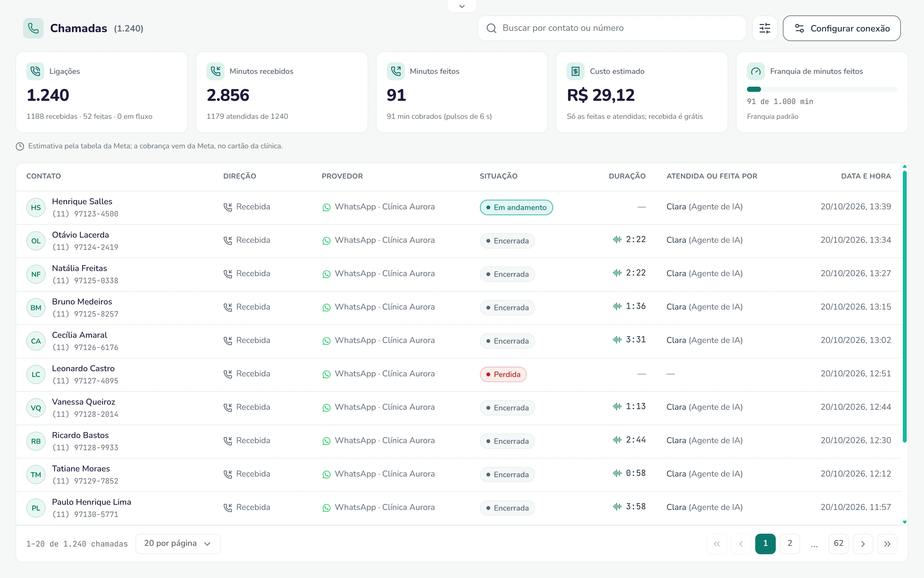Play recording waveform for Bruno Medeiros call

pyautogui.click(x=617, y=306)
